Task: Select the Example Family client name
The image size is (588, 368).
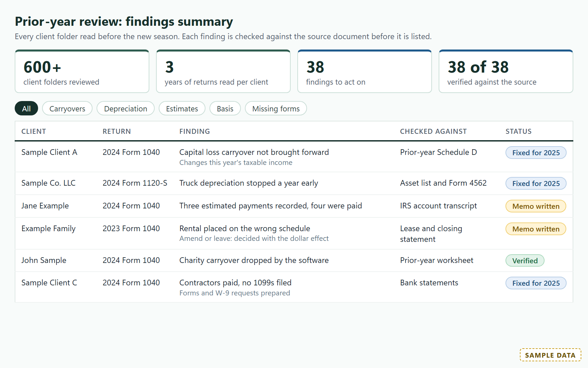Action: click(48, 228)
